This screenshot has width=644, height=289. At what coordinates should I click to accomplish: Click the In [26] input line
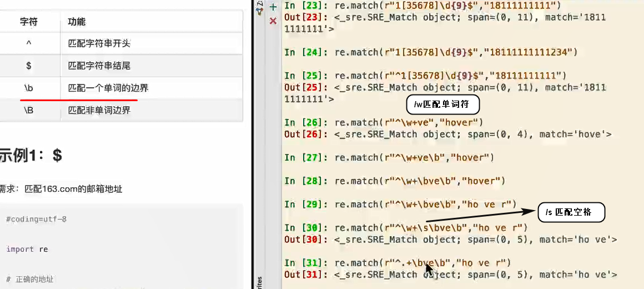tap(384, 122)
